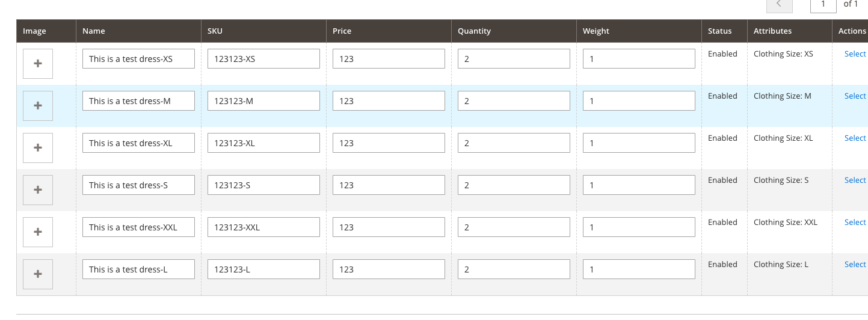Edit name field 'This is a test dress-M'
Viewport: 868px width, 320px height.
coord(138,101)
